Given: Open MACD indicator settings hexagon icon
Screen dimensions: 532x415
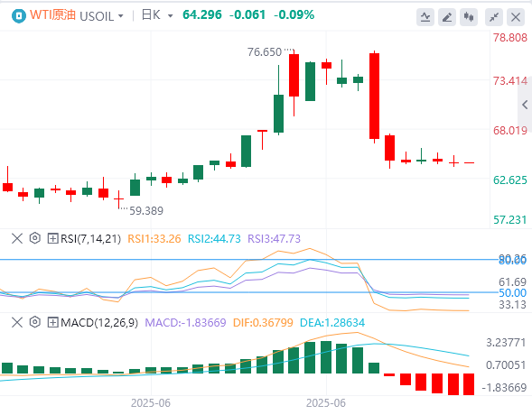Looking at the screenshot, I should point(34,322).
